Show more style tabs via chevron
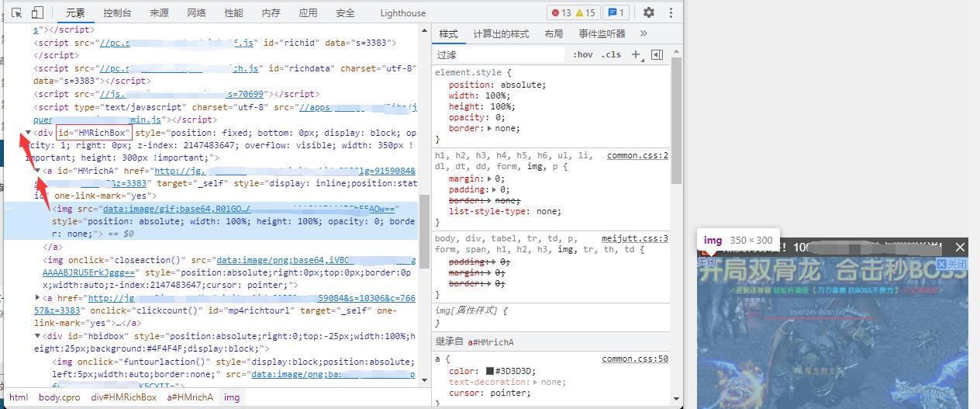This screenshot has height=409, width=980. (x=643, y=33)
